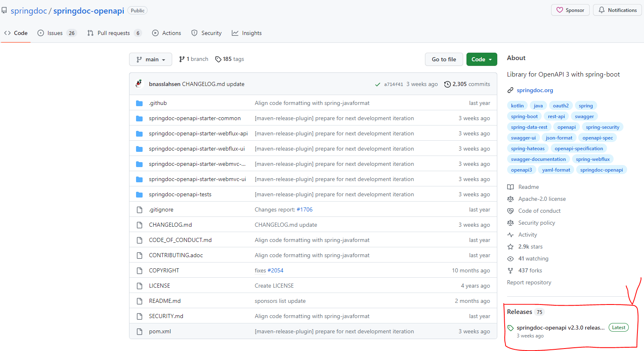Click link icon beside springdoc.org
The height and width of the screenshot is (351, 644).
click(510, 91)
